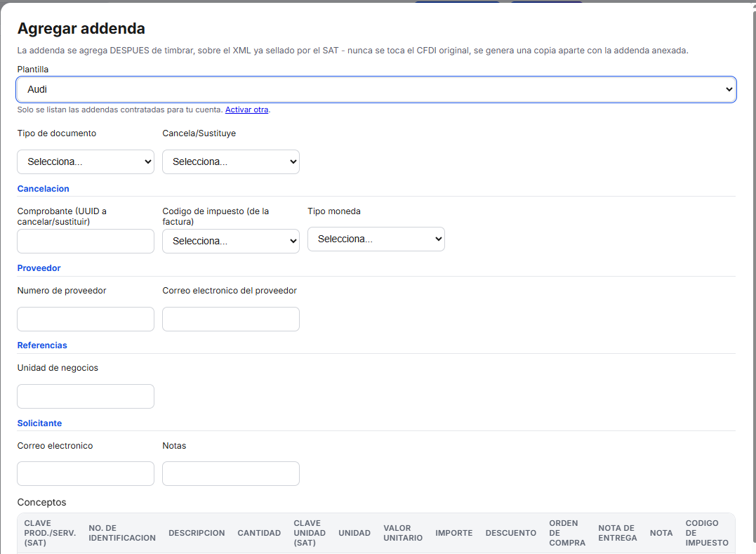Click the 'ORDEN DE COMPRA' column header
Screen dimensions: 756x554
click(567, 533)
